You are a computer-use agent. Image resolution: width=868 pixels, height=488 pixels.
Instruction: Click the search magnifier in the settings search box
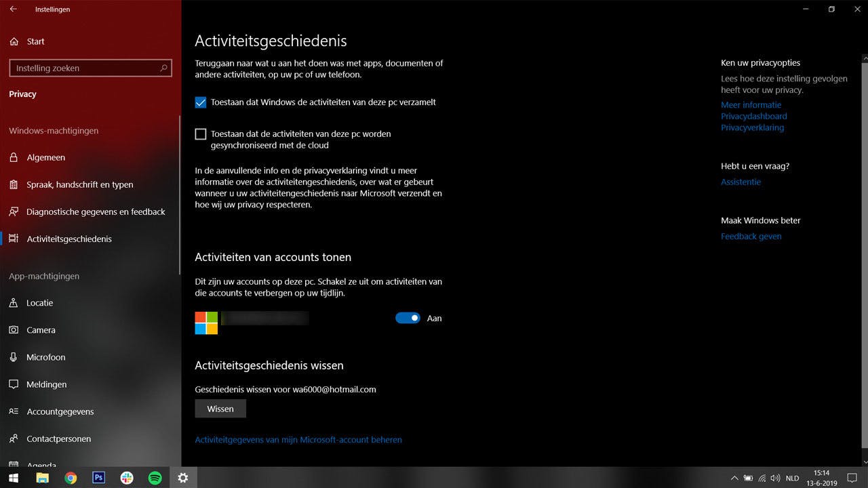(x=163, y=68)
